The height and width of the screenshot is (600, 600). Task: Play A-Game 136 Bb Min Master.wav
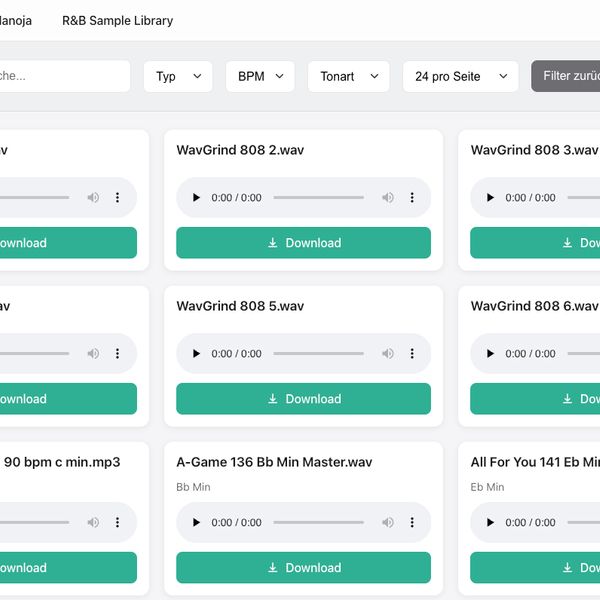point(196,522)
